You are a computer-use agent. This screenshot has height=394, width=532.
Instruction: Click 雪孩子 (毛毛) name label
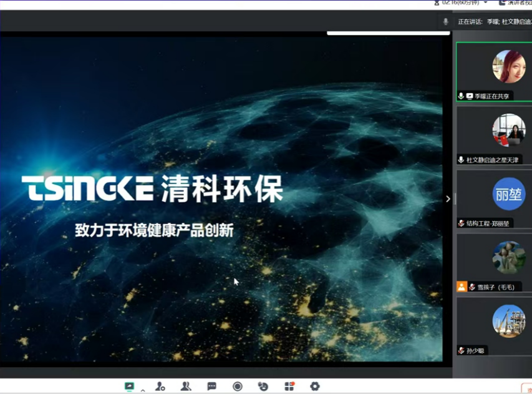click(496, 287)
